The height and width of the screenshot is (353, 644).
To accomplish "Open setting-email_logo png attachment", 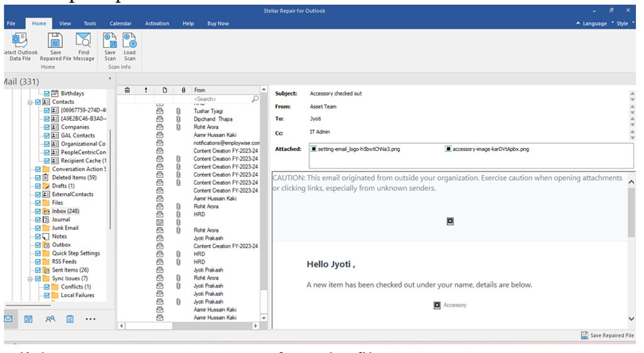I will (x=355, y=149).
